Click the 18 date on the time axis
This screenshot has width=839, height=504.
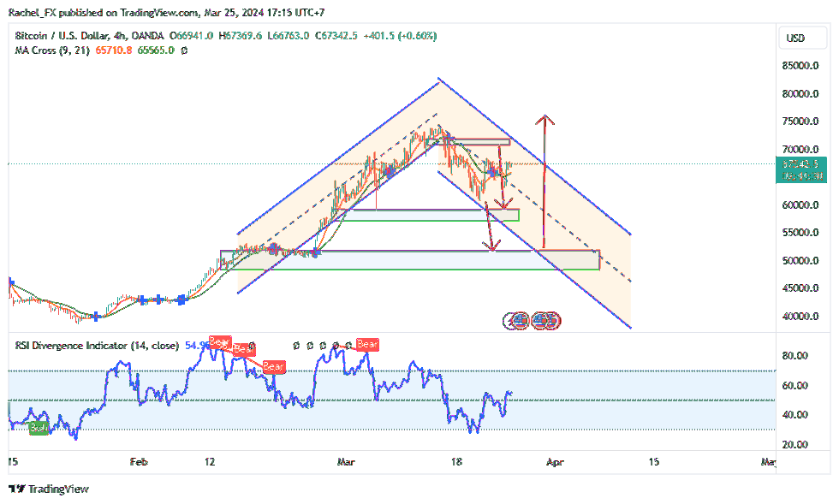[456, 462]
